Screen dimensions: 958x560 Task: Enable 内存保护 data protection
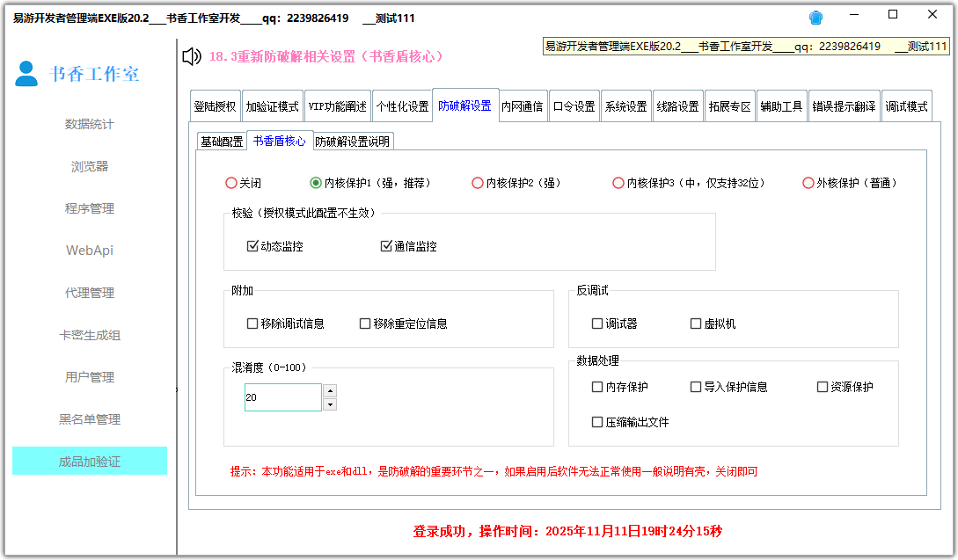[596, 387]
